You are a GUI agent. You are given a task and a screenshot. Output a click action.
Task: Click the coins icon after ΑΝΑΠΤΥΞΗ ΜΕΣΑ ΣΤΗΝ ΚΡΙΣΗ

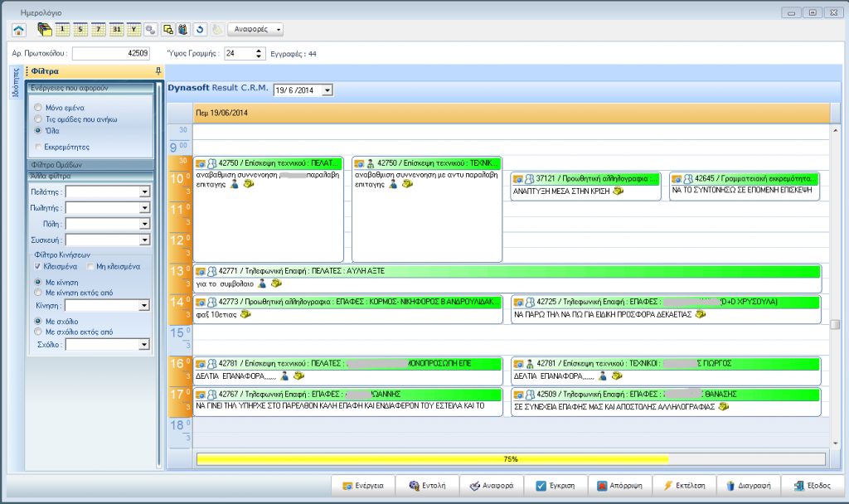(618, 191)
